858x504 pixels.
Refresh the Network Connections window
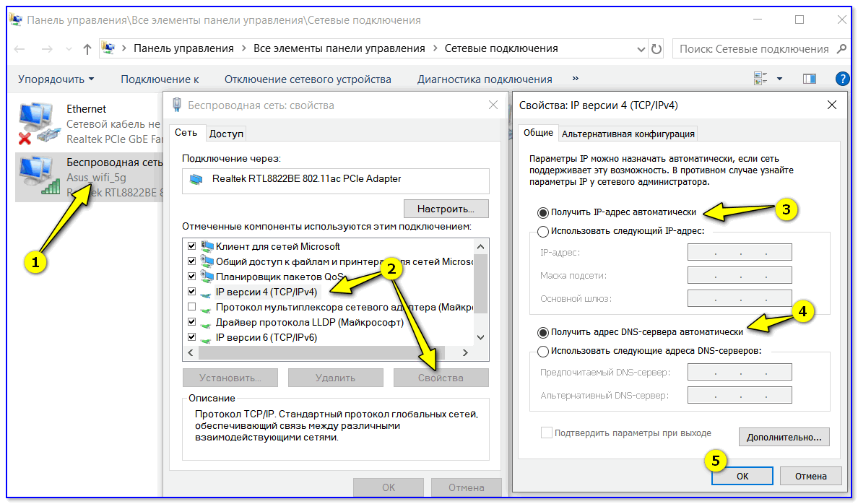click(656, 48)
